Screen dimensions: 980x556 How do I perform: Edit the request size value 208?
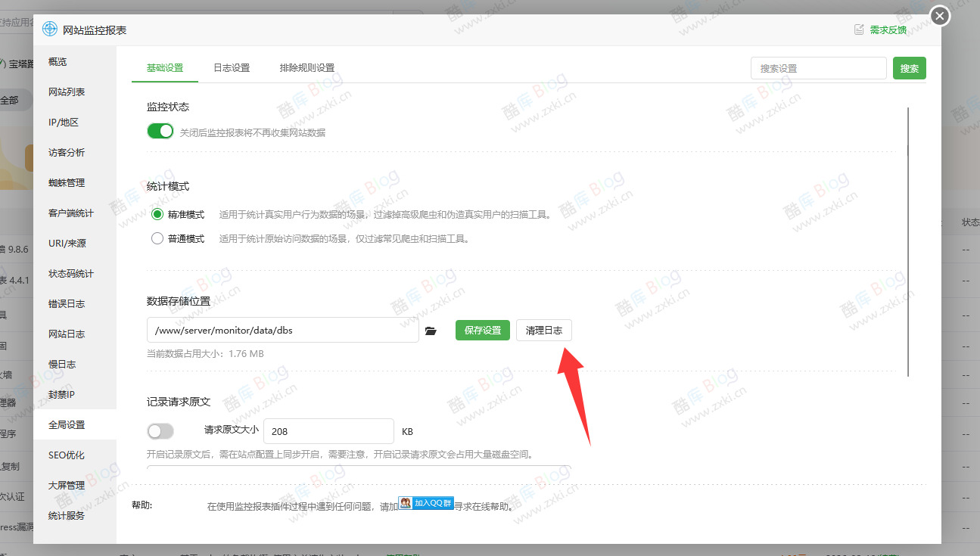tap(328, 430)
